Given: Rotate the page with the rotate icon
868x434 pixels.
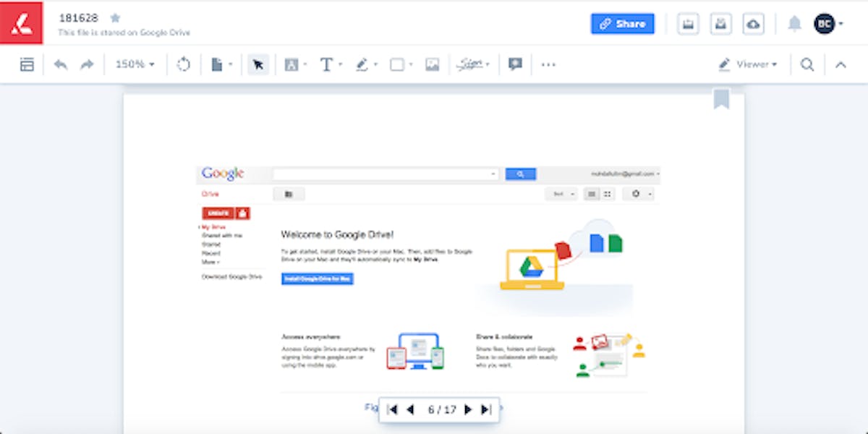Looking at the screenshot, I should 184,64.
